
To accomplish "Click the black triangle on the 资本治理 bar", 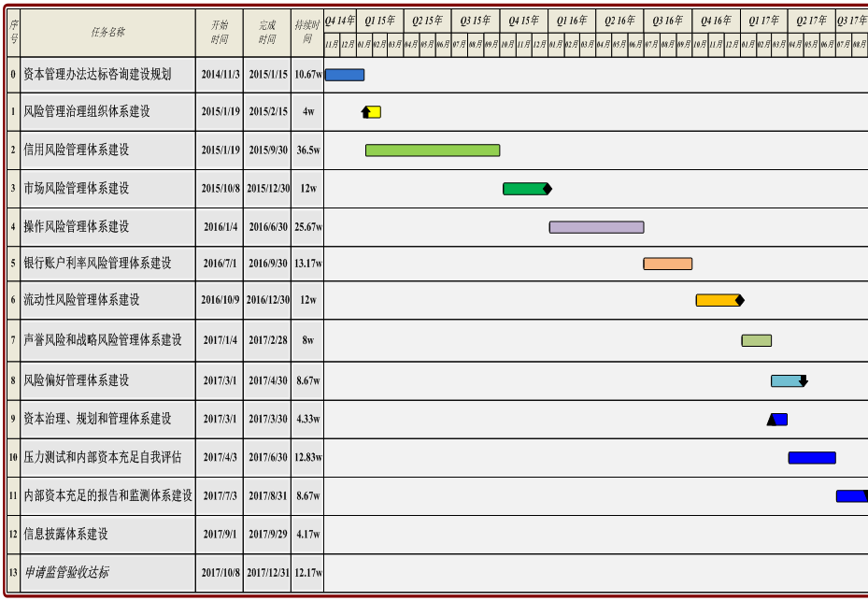I will [772, 420].
